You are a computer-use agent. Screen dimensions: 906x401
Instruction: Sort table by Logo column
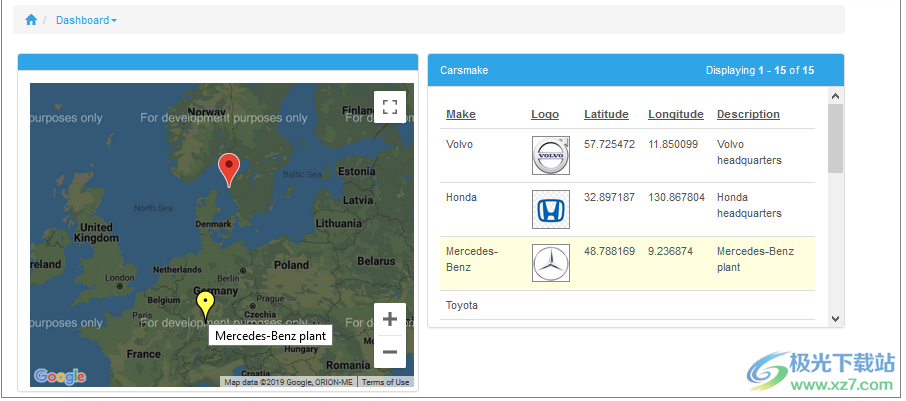click(x=545, y=114)
